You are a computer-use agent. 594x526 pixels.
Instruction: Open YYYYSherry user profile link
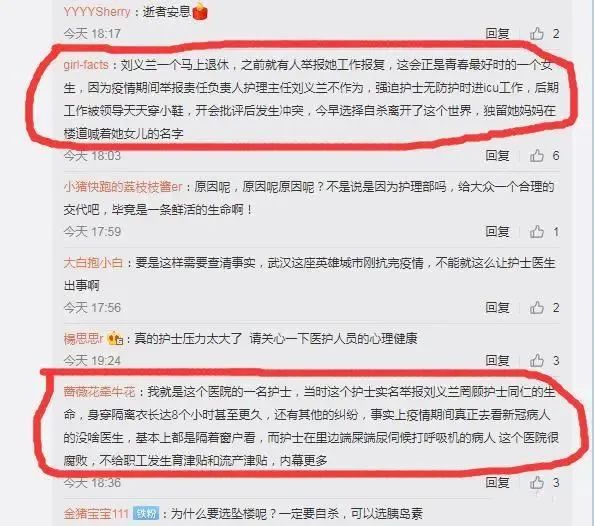97,12
